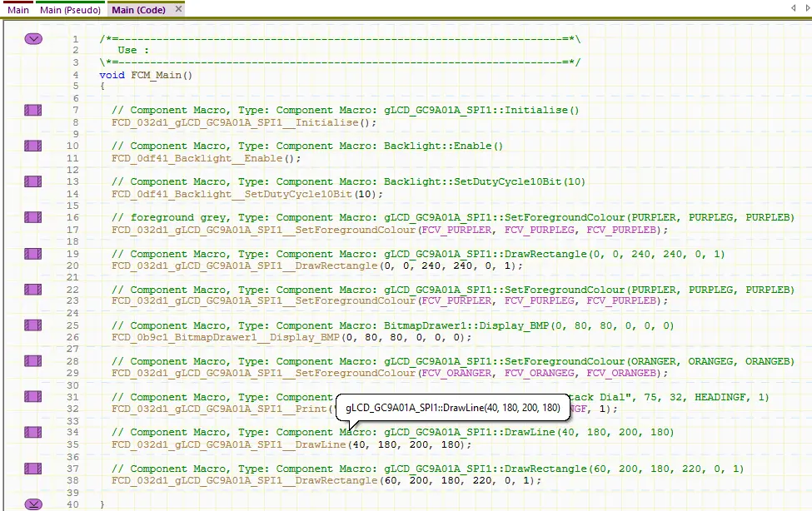Click the FCM_Main function declaration
The width and height of the screenshot is (812, 511).
[146, 75]
